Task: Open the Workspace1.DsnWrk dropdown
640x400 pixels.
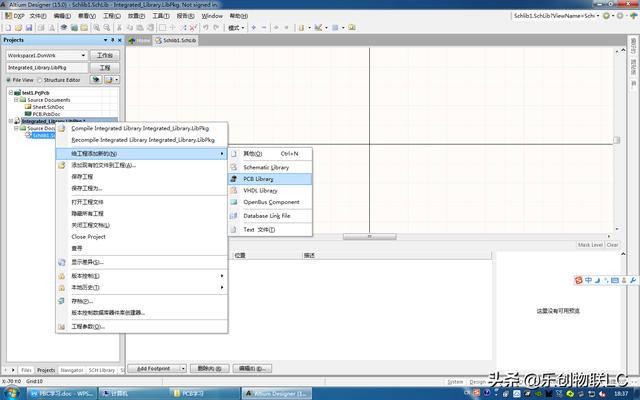Action: [x=83, y=56]
